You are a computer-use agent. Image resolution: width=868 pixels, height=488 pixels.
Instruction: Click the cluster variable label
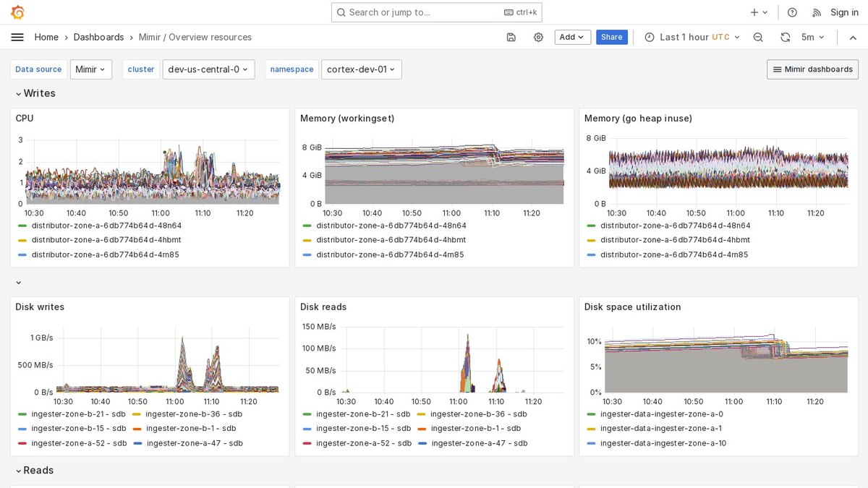(x=141, y=69)
